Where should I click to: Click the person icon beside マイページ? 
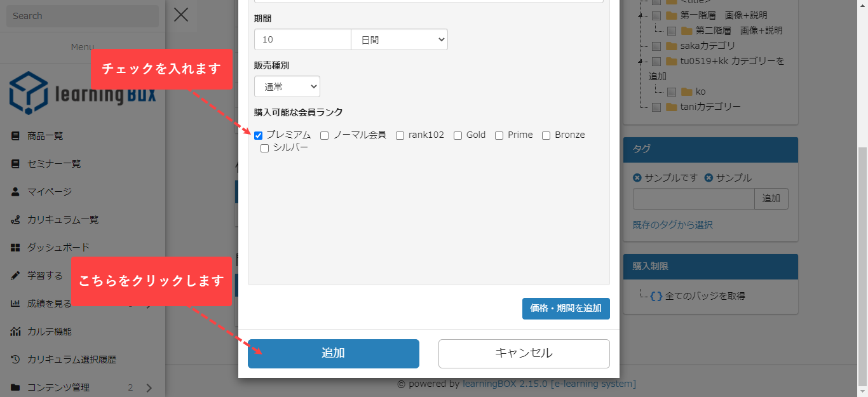15,192
